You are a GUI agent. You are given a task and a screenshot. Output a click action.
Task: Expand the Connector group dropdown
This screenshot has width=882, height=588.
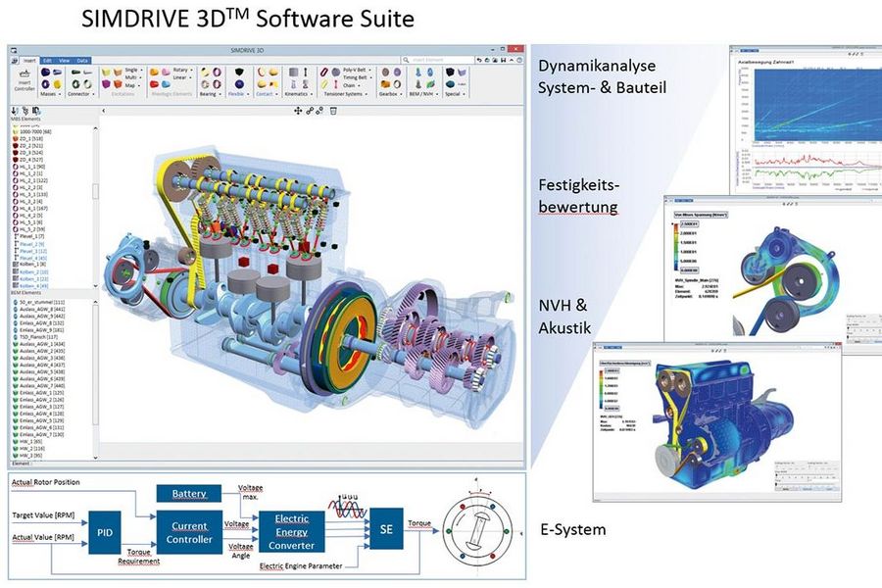(x=80, y=94)
